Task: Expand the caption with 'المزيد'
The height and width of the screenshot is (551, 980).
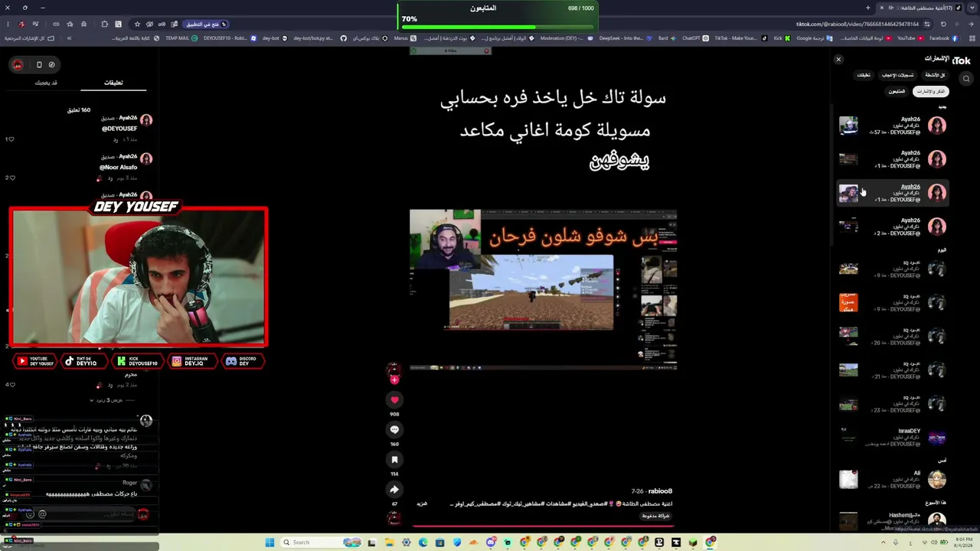Action: point(422,504)
